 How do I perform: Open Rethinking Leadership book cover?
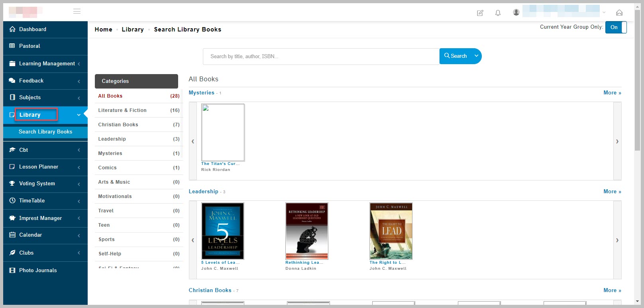[x=307, y=231]
